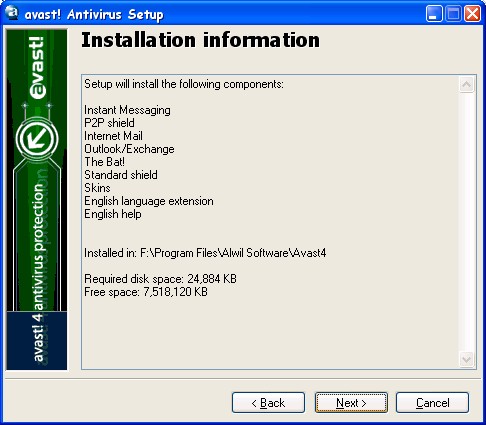
Task: Click the Required disk space line
Action: click(x=160, y=279)
